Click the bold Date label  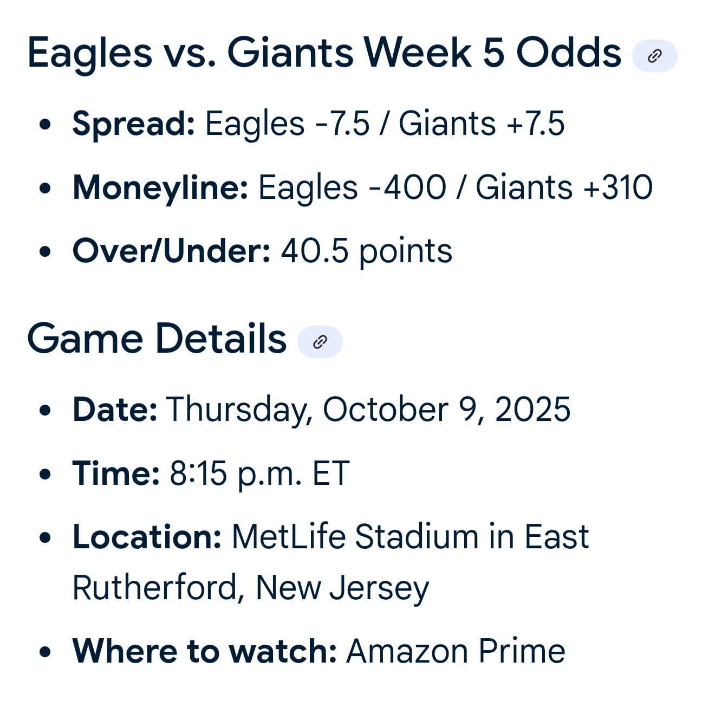[x=115, y=410]
